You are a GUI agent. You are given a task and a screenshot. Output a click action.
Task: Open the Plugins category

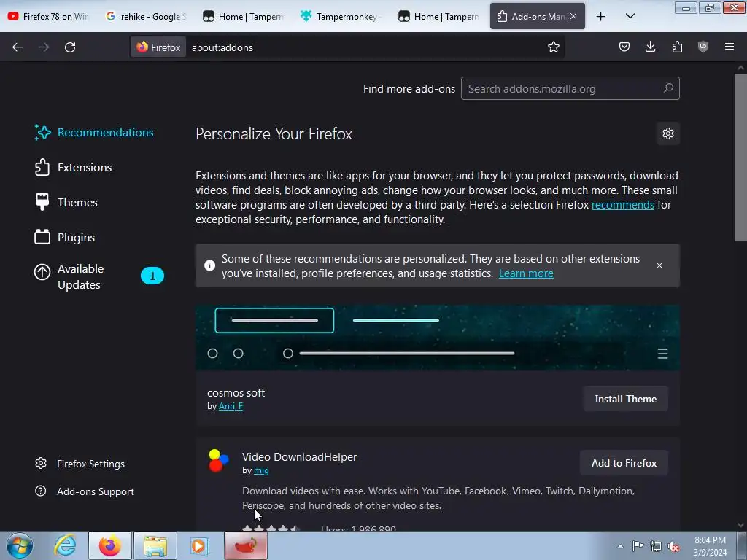[x=65, y=237]
